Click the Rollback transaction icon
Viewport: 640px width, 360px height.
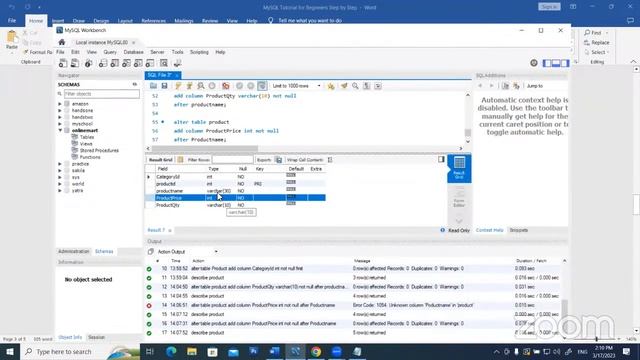pos(251,86)
